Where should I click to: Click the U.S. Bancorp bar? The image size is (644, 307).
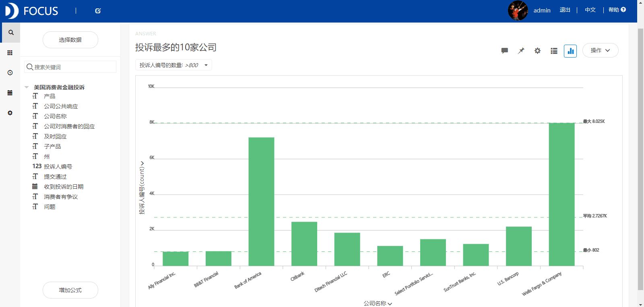pos(519,246)
